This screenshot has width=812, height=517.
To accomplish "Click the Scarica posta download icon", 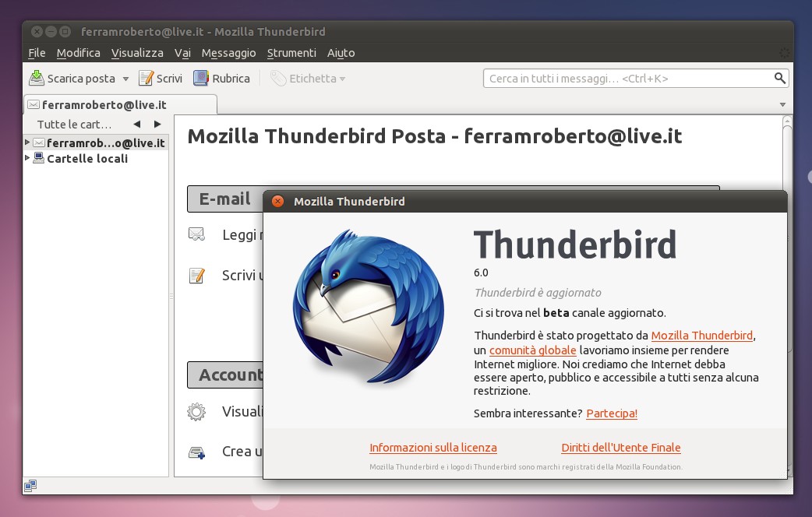I will [x=37, y=78].
